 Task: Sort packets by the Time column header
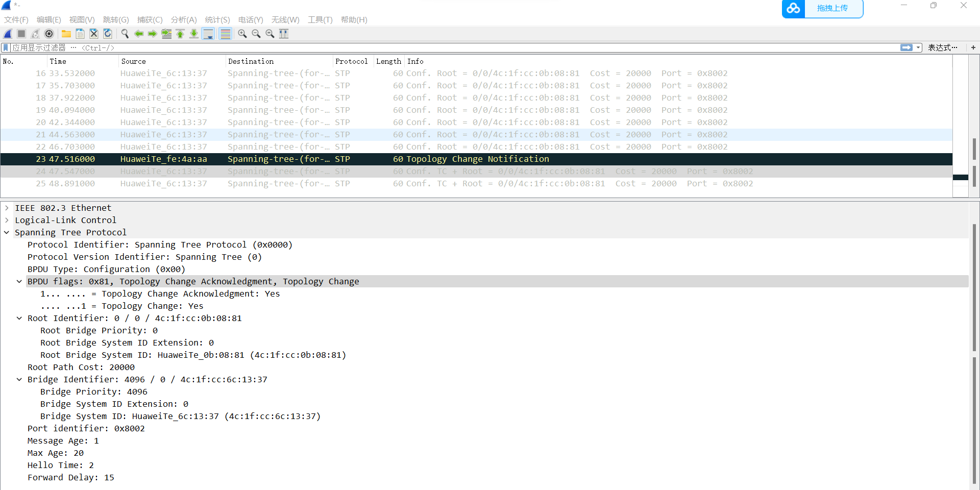coord(83,61)
